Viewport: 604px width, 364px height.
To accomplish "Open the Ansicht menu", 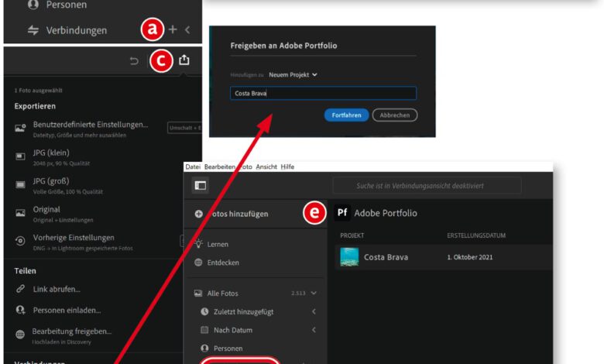I will (x=266, y=167).
